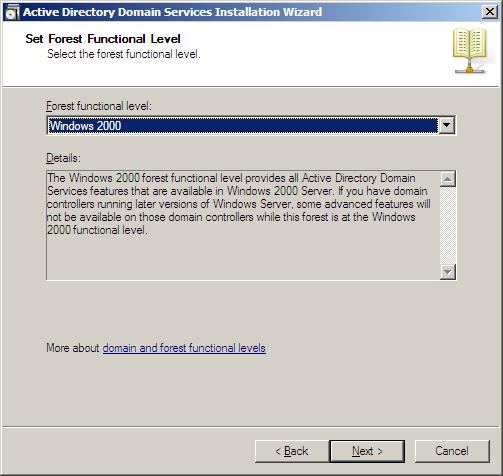Click the Forest functional level label
Viewport: 503px width, 476px height.
pos(99,106)
